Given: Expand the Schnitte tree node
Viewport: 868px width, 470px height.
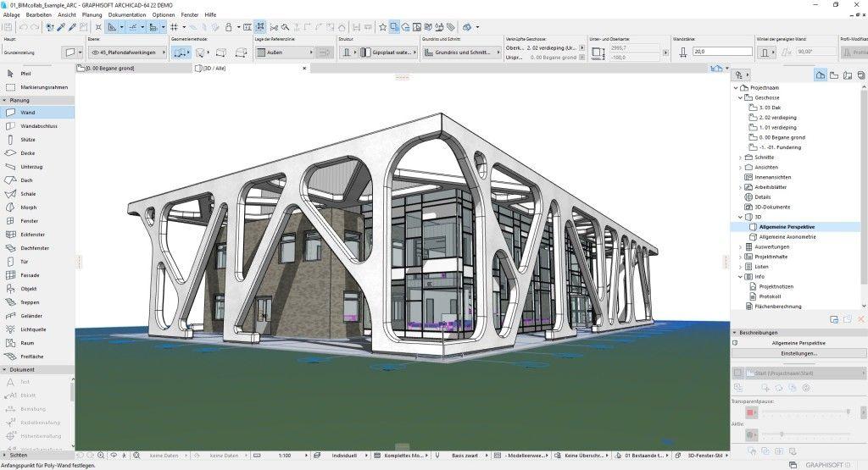Looking at the screenshot, I should click(x=740, y=158).
